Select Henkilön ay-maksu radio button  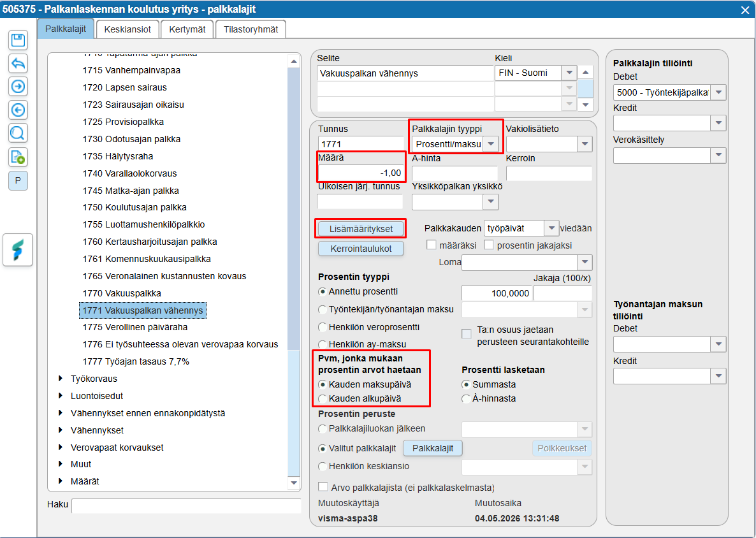tap(323, 344)
